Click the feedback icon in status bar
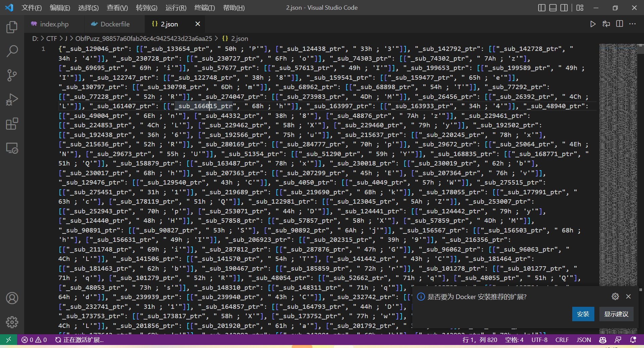The image size is (644, 348). pyautogui.click(x=618, y=340)
